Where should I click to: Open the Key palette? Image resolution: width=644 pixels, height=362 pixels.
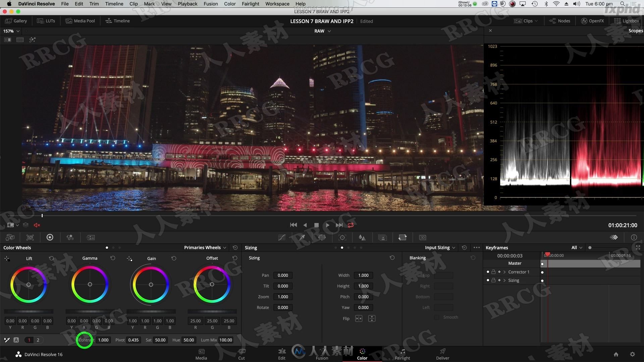pyautogui.click(x=382, y=237)
